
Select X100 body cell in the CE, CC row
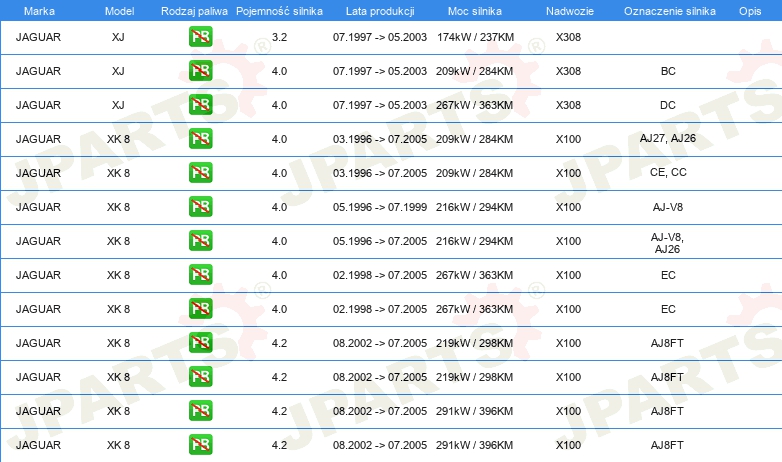tap(569, 173)
